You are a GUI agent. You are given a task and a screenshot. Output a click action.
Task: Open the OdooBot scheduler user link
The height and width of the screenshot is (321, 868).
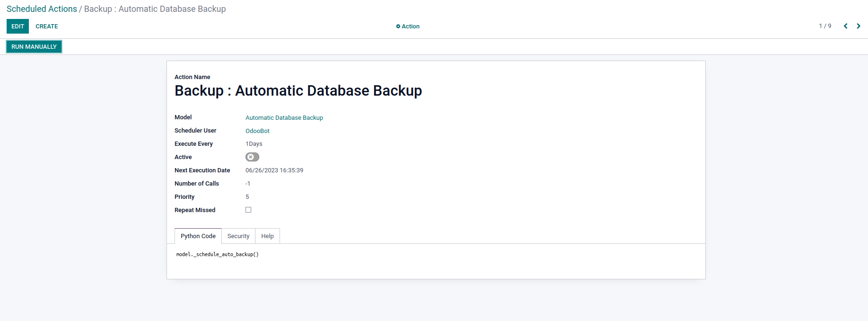[x=257, y=131]
